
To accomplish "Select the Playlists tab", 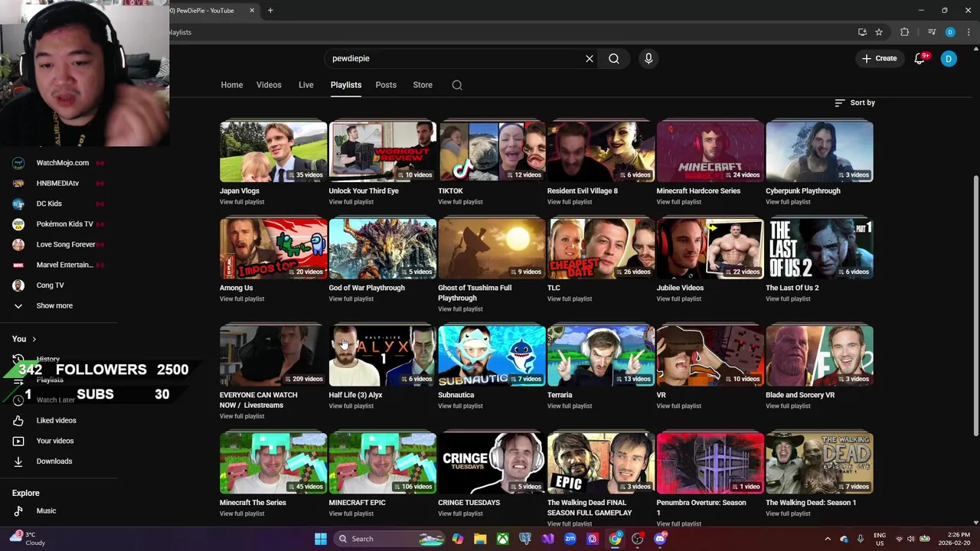I will [346, 85].
